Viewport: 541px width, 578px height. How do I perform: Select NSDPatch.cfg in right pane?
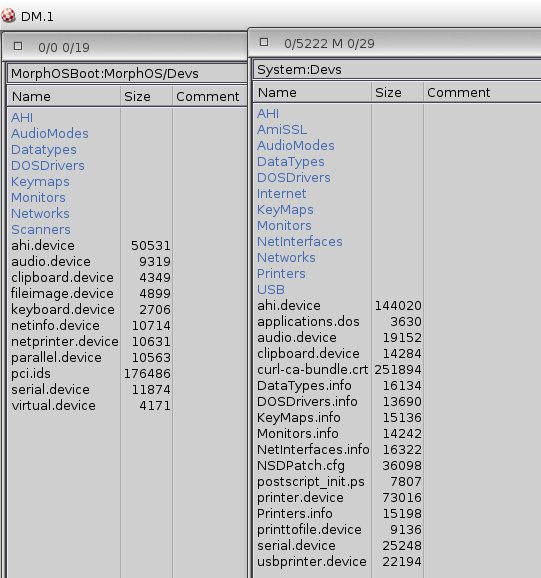point(301,466)
